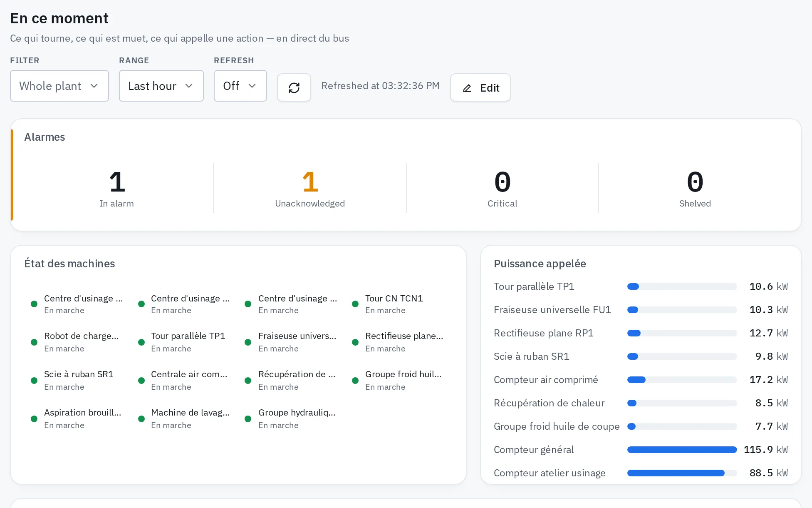
Task: Click Fraiseuse universelle FU1 power label
Action: coord(552,310)
